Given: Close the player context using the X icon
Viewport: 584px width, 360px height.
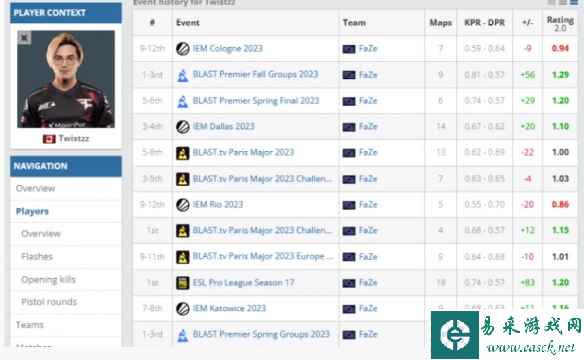Looking at the screenshot, I should click(x=24, y=38).
